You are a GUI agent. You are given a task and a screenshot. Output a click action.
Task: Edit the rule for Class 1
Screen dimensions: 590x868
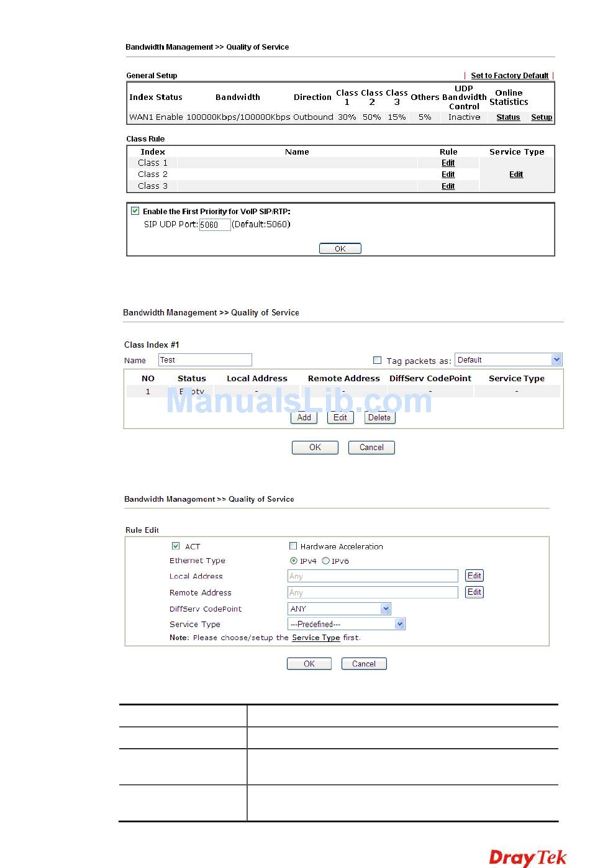click(x=448, y=163)
